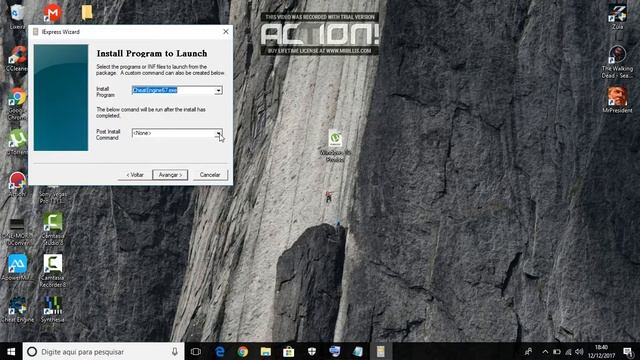Click the network icon in system tray
The height and width of the screenshot is (360, 640).
(568, 351)
